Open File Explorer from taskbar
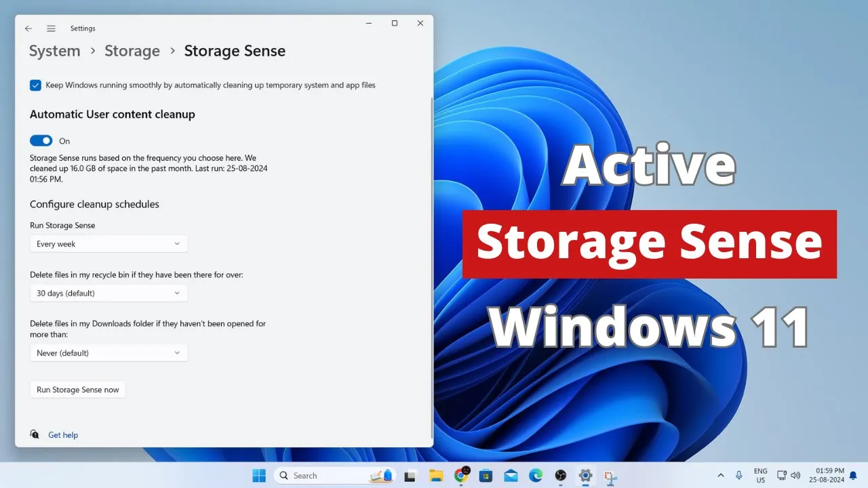Image resolution: width=868 pixels, height=488 pixels. tap(435, 476)
